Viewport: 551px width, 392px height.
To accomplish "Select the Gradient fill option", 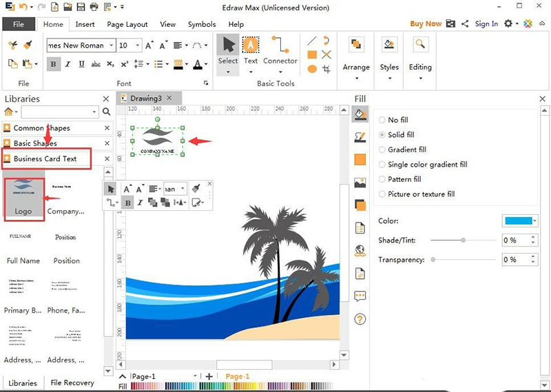I will point(382,149).
